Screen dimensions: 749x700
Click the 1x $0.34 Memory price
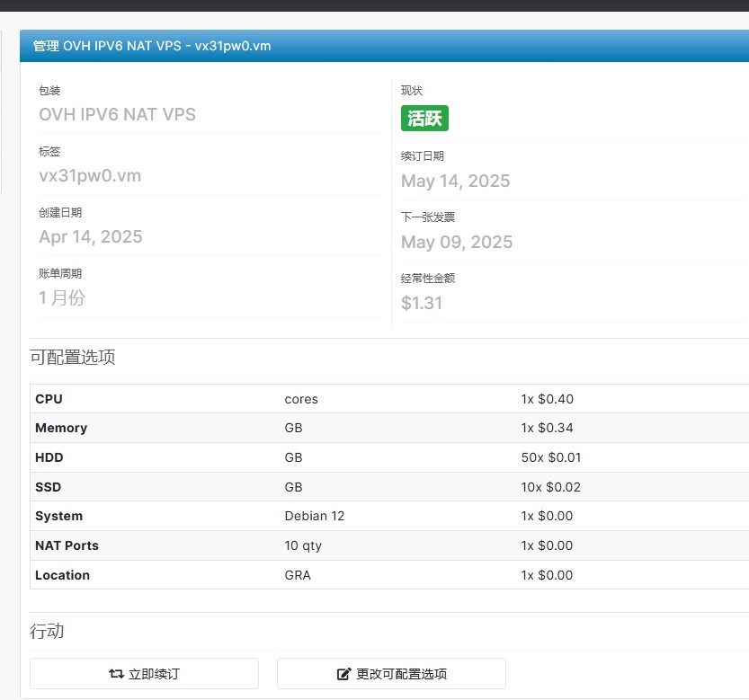click(x=547, y=428)
